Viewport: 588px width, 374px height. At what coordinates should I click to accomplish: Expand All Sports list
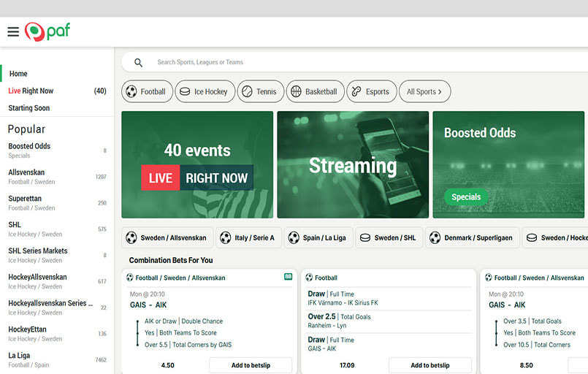pyautogui.click(x=424, y=91)
